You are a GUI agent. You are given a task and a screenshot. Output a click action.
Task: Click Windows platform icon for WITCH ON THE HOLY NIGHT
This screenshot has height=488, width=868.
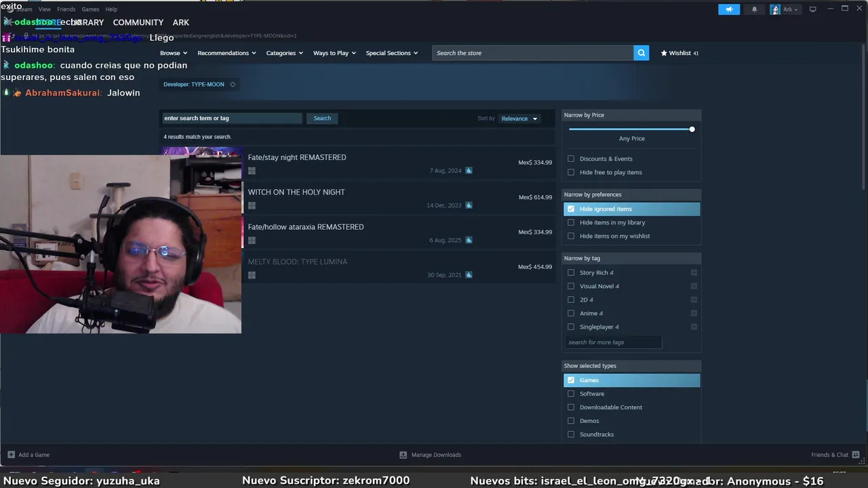click(252, 205)
